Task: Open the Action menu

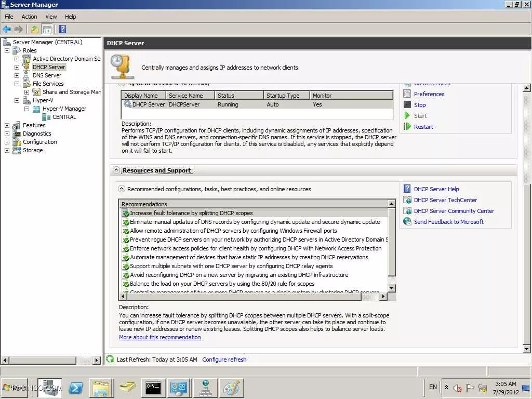Action: coord(29,17)
